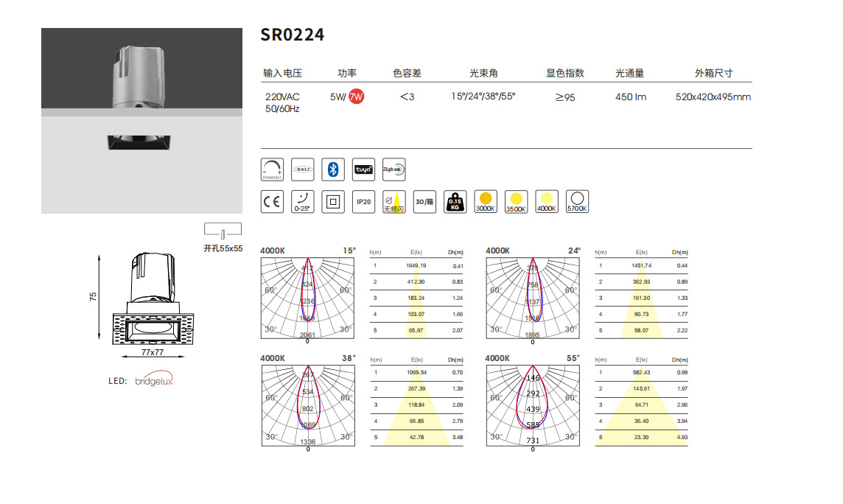Click the 0-25° tilt angle icon

click(x=303, y=202)
